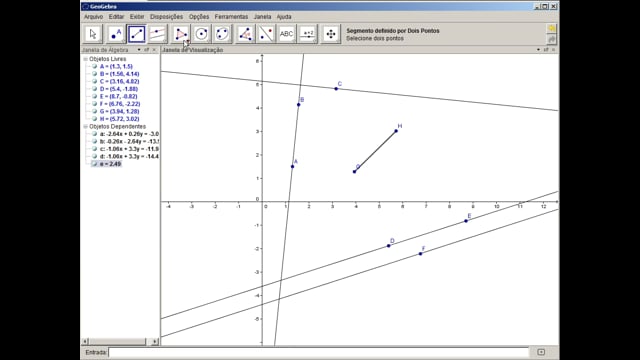The image size is (640, 360).
Task: Select line b equation in algebra list
Action: click(129, 141)
